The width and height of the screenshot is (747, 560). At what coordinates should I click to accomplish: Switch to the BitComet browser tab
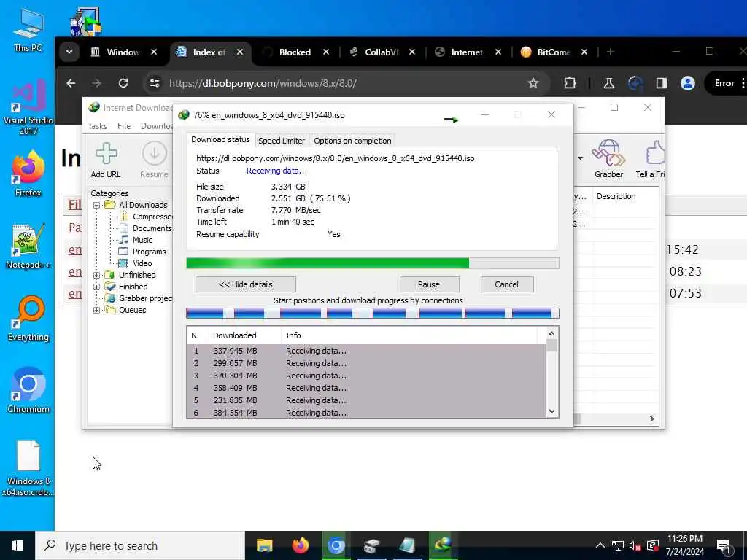(553, 52)
